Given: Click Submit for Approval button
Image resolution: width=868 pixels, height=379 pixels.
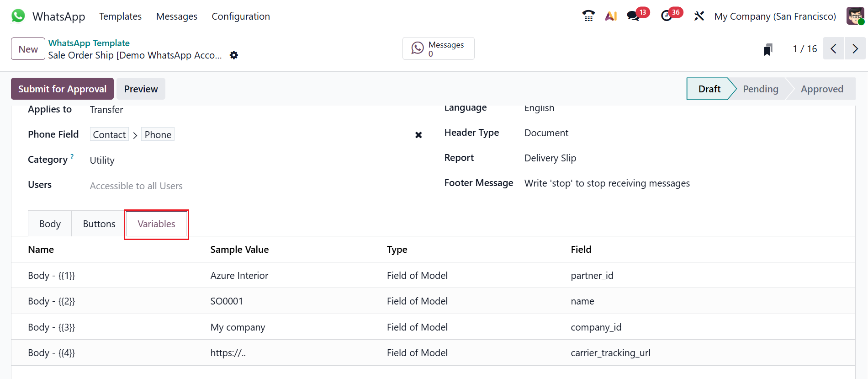Looking at the screenshot, I should (x=62, y=89).
